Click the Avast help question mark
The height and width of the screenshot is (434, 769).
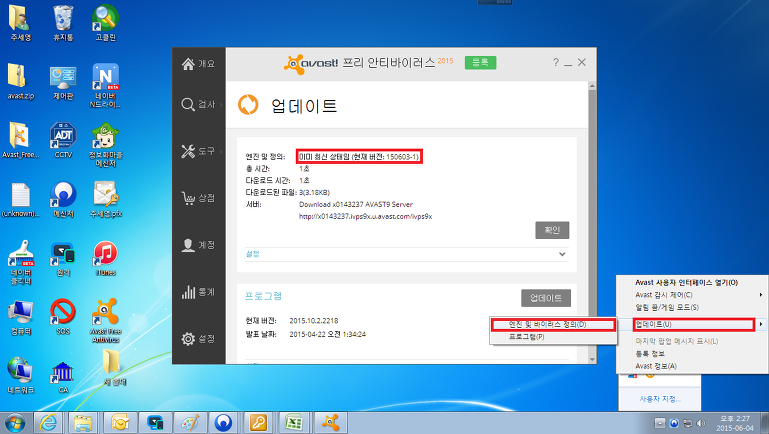pos(556,62)
